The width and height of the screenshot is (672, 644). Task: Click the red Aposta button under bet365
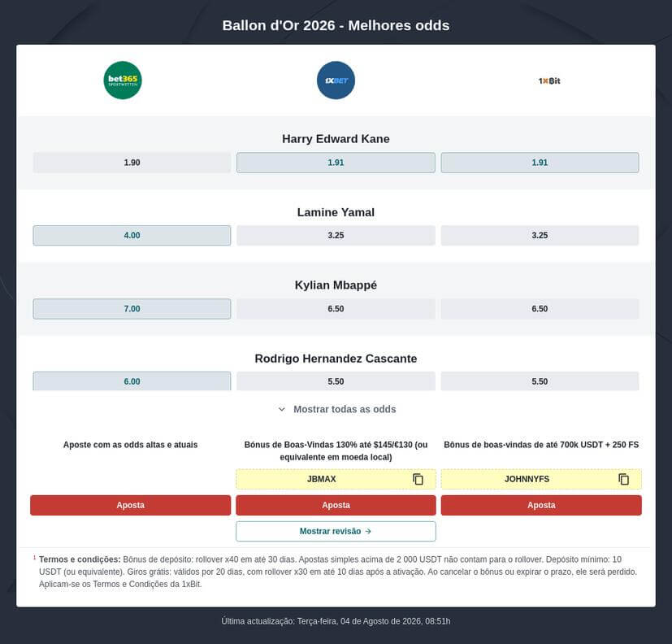(130, 505)
